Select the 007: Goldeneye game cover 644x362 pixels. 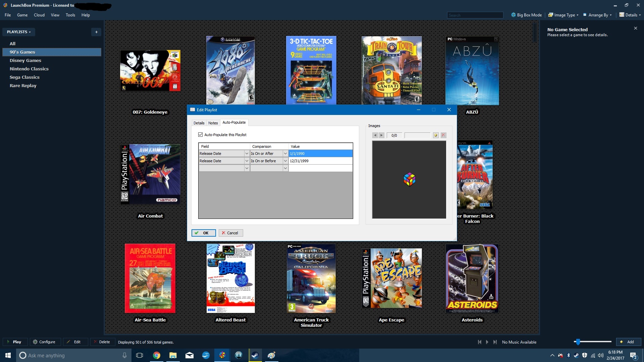[x=150, y=71]
